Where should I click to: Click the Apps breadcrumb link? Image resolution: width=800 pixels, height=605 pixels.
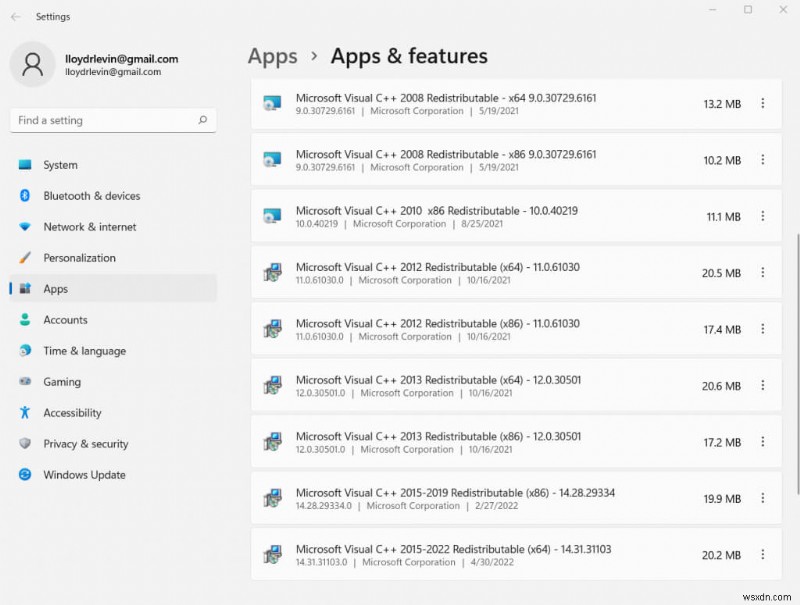(x=272, y=57)
